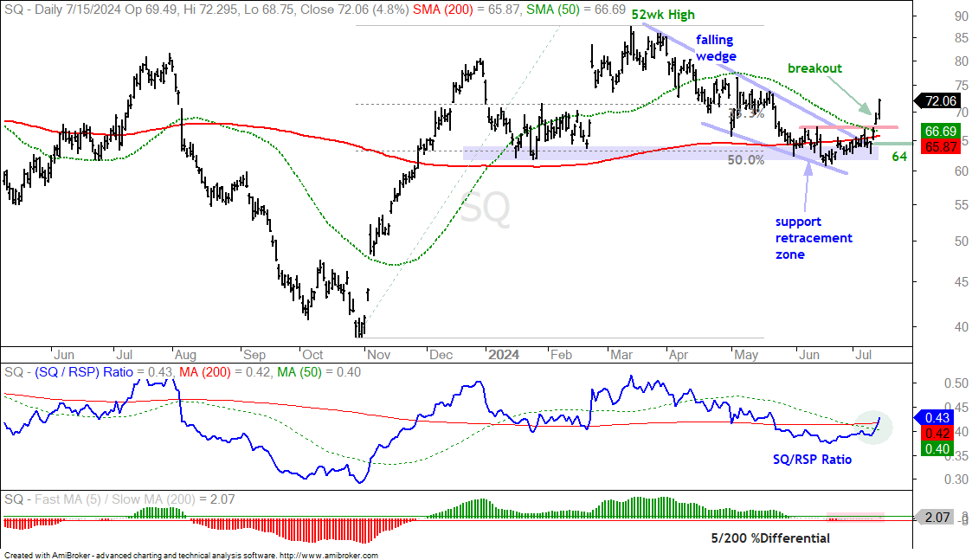Click the '(SQ / RSP) Ratio' pane title
Viewport: 972px width, 560px height.
pyautogui.click(x=84, y=372)
